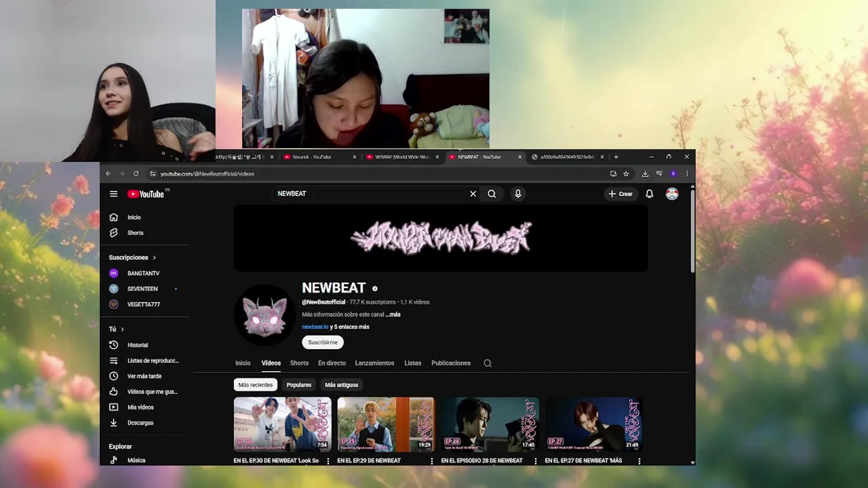This screenshot has height=488, width=868.
Task: Expand the Tú section
Action: coord(116,329)
